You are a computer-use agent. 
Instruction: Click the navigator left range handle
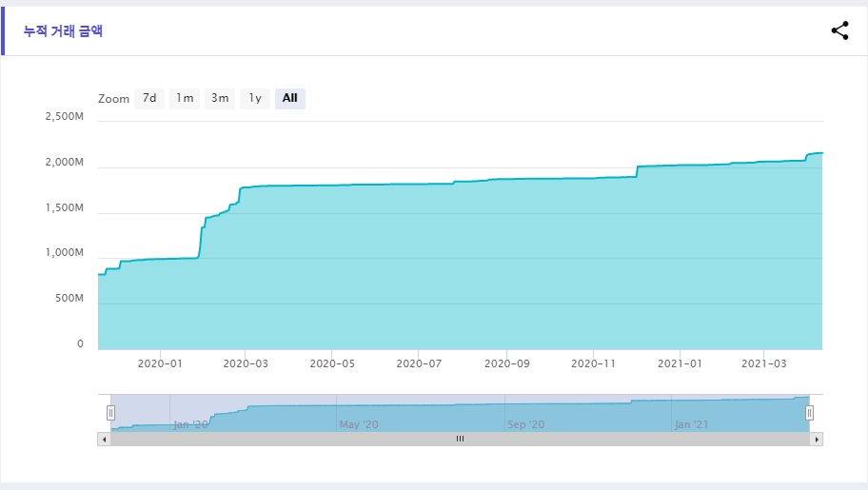pyautogui.click(x=110, y=413)
